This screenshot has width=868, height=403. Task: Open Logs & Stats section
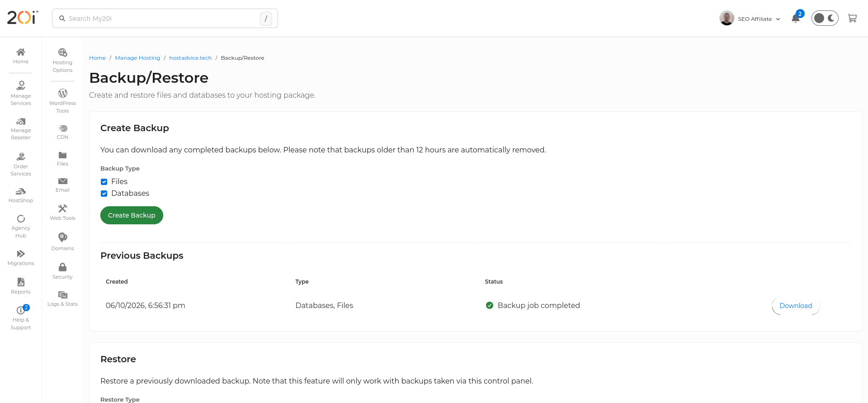pos(62,299)
